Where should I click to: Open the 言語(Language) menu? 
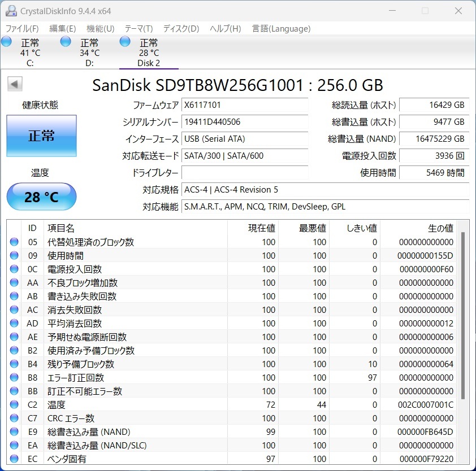(281, 29)
